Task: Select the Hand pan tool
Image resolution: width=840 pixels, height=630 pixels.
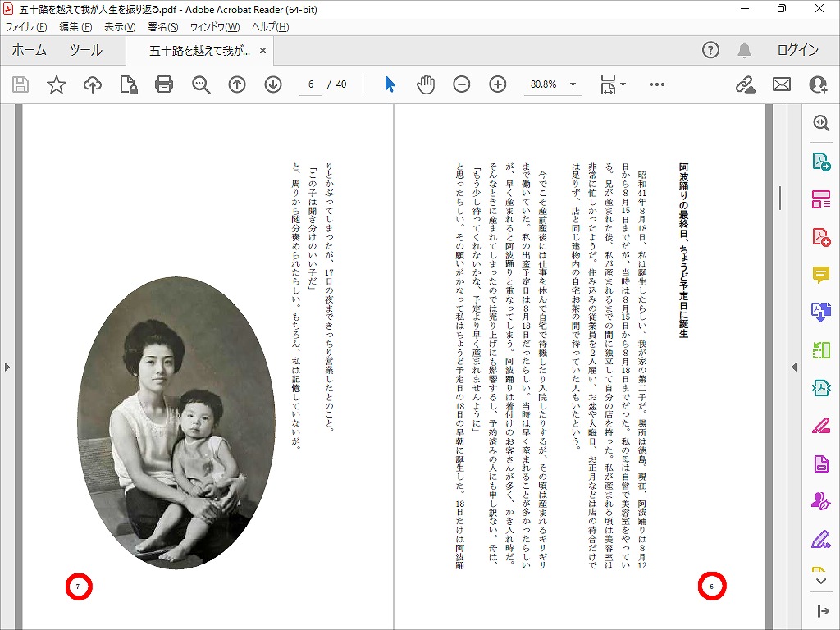Action: coord(425,84)
